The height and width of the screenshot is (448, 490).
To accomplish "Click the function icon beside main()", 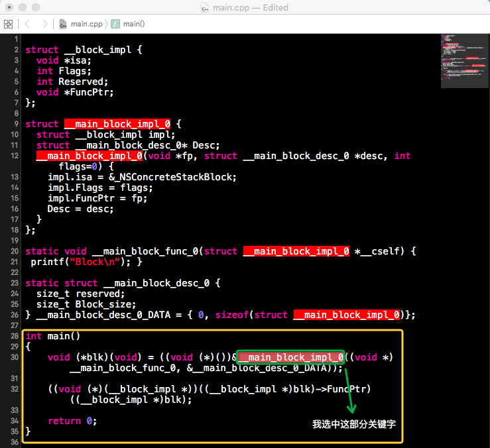I will (x=115, y=24).
